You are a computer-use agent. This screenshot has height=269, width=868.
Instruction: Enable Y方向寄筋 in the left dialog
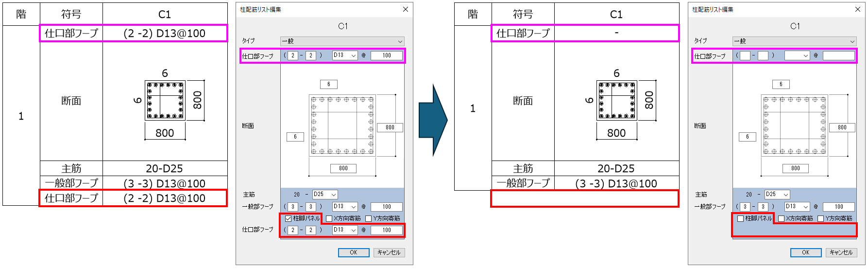(x=368, y=218)
